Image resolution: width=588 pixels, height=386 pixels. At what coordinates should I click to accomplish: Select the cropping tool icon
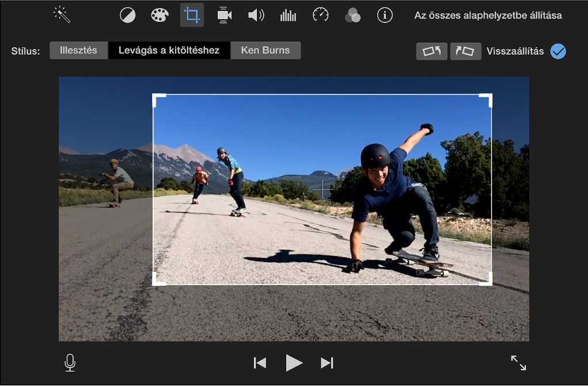(x=192, y=15)
